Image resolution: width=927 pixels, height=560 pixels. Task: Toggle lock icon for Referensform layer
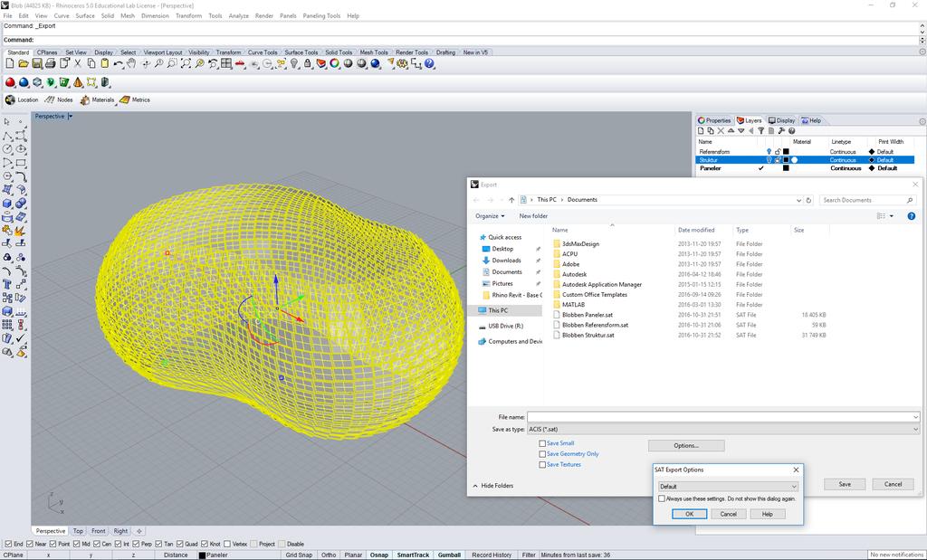(778, 152)
